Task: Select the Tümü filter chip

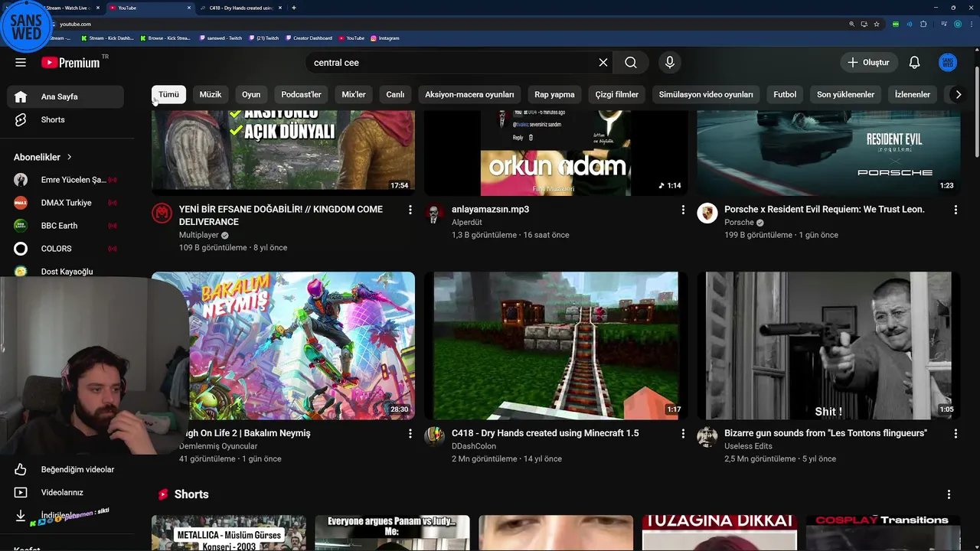Action: click(x=168, y=94)
